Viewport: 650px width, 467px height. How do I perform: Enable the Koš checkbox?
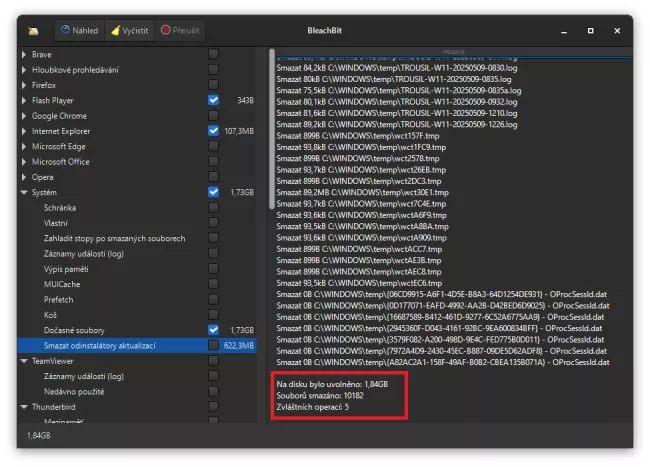tap(213, 314)
